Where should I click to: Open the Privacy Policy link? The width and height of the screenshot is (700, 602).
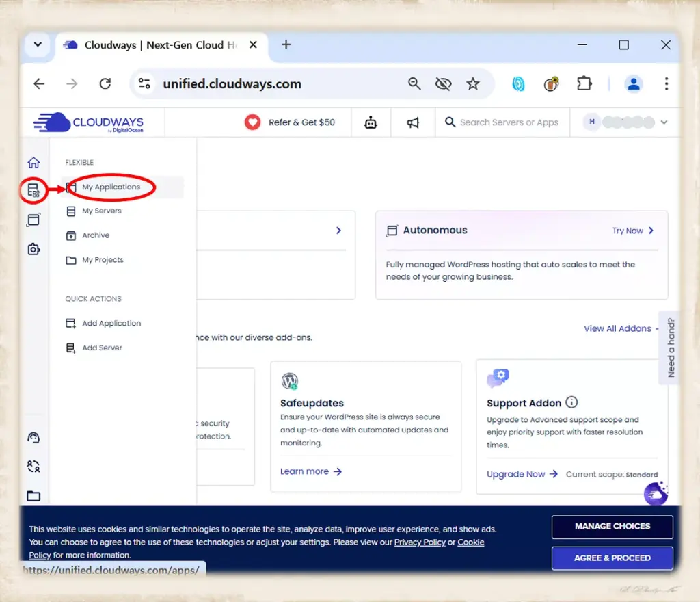pos(420,542)
